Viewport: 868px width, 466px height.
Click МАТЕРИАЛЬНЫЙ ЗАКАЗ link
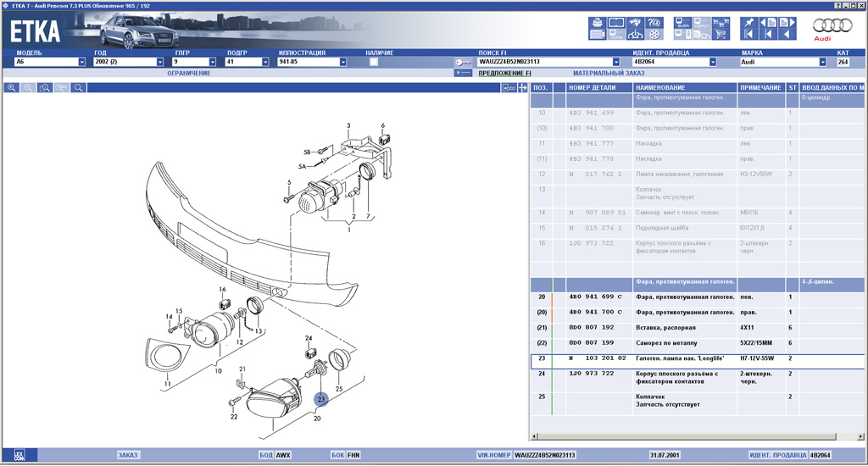[609, 73]
